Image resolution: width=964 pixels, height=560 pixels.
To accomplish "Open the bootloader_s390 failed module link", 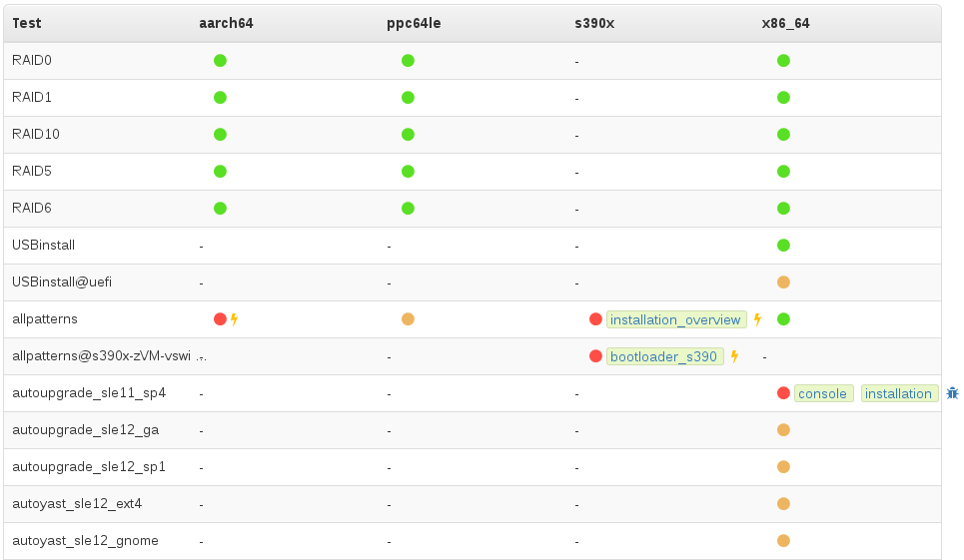I will pyautogui.click(x=664, y=356).
